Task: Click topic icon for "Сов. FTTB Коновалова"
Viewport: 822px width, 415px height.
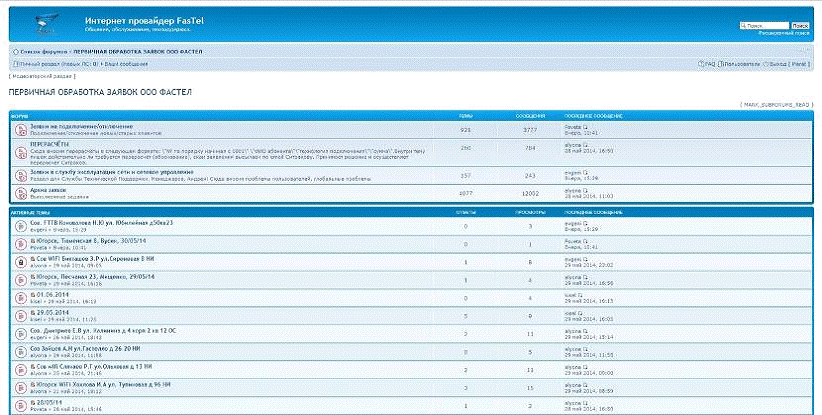Action: point(20,225)
